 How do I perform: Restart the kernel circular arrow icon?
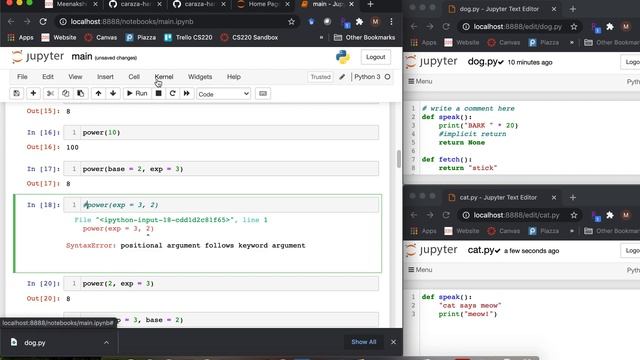[x=173, y=93]
